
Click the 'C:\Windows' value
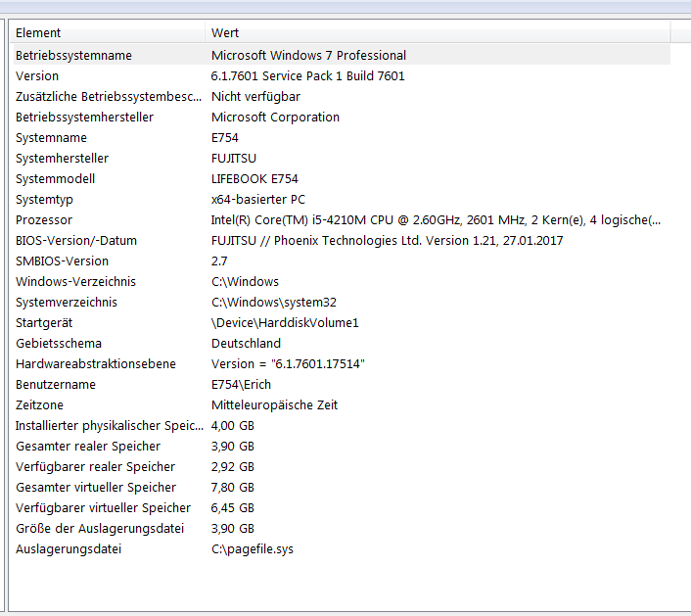click(x=245, y=282)
